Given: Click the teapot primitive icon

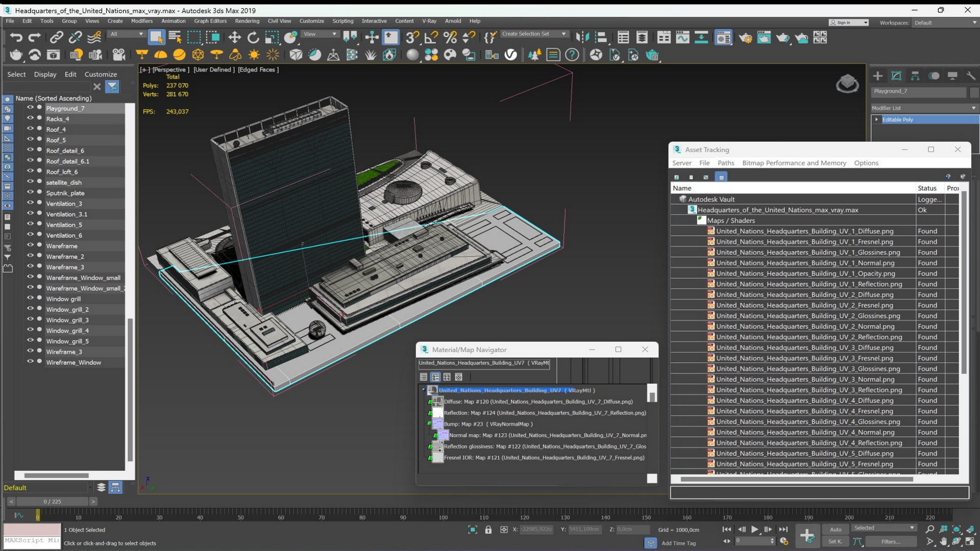Looking at the screenshot, I should [x=16, y=55].
